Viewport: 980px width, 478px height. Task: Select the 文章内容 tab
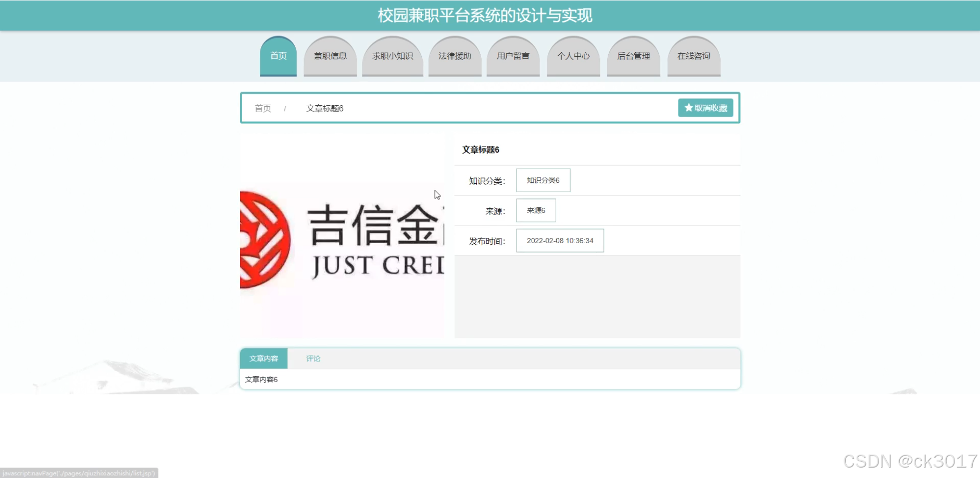click(263, 359)
